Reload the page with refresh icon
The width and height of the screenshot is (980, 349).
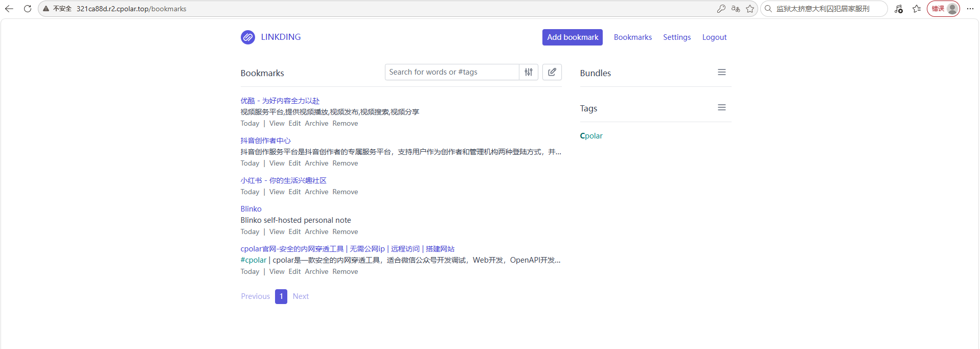tap(28, 9)
